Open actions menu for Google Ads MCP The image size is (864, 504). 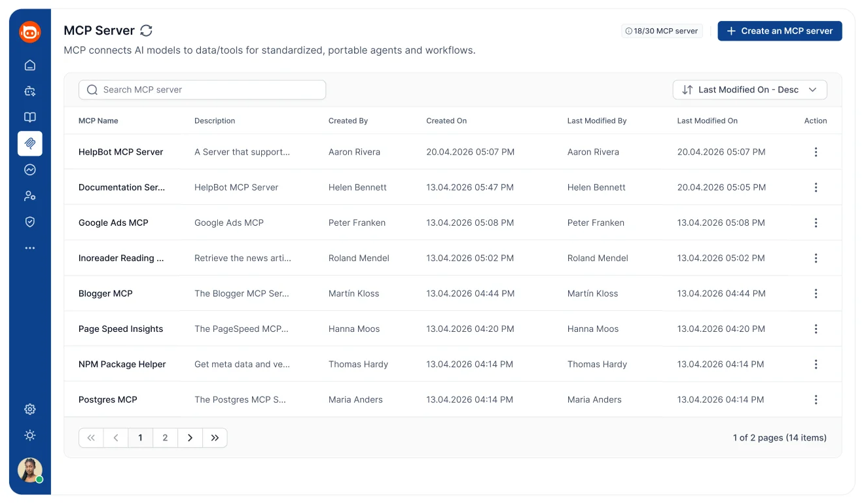point(816,223)
